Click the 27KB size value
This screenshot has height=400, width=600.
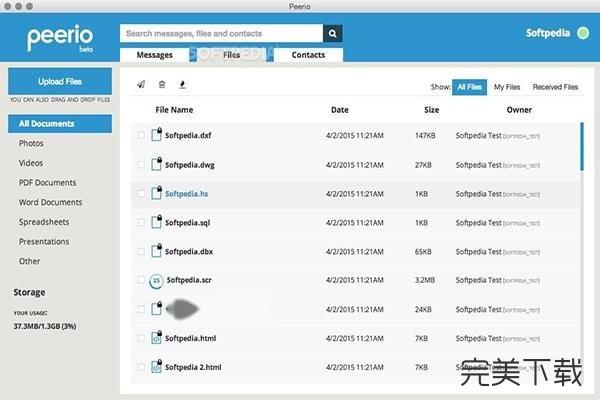coord(423,165)
